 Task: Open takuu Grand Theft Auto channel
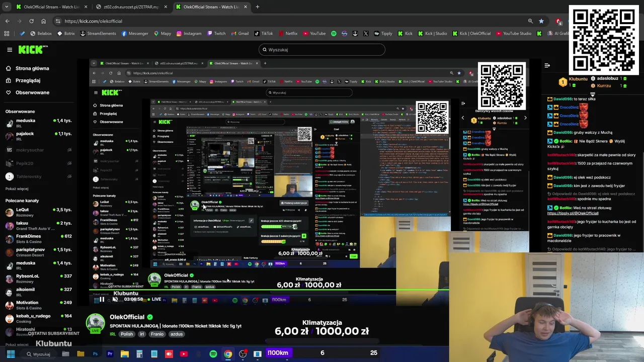click(39, 225)
